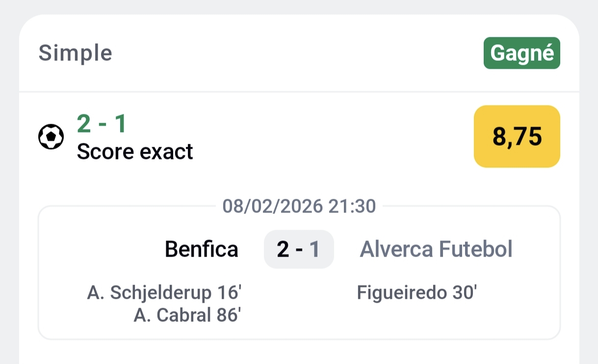Click the 08/02/2026 match date
This screenshot has width=598, height=364.
[272, 207]
